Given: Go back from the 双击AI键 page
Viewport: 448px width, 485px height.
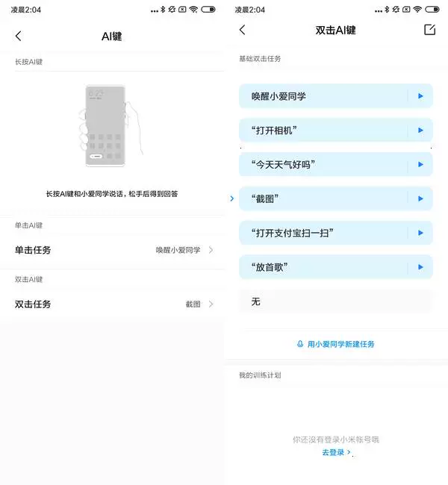Looking at the screenshot, I should click(242, 30).
